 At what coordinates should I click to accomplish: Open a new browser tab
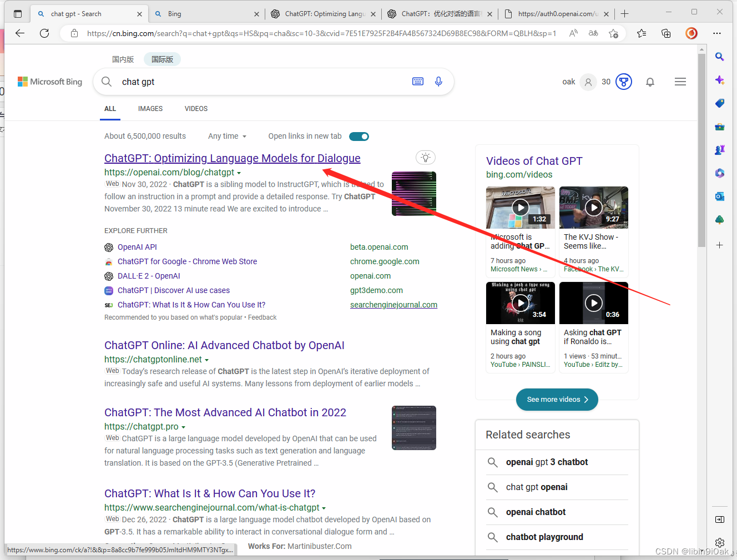[x=625, y=14]
